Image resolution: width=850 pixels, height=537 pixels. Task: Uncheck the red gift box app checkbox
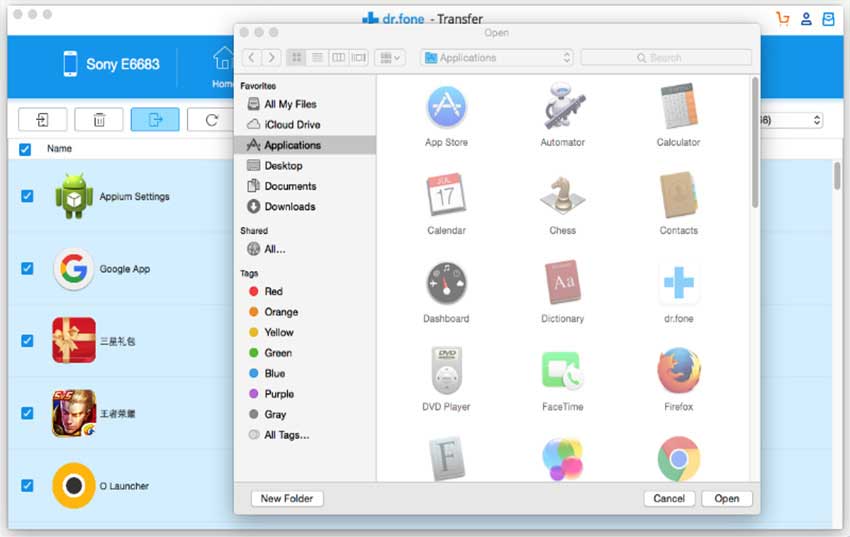point(27,341)
